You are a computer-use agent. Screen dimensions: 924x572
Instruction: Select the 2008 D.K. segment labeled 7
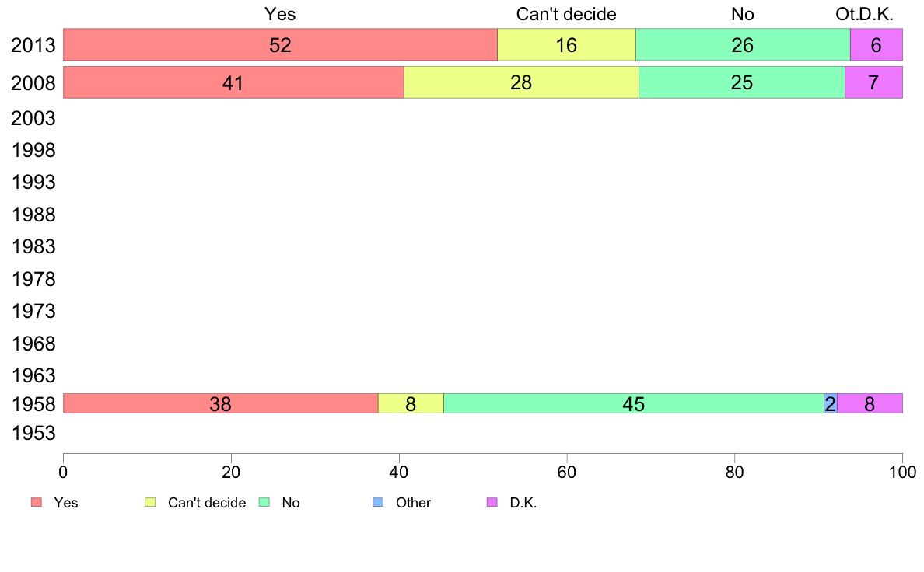pyautogui.click(x=874, y=82)
